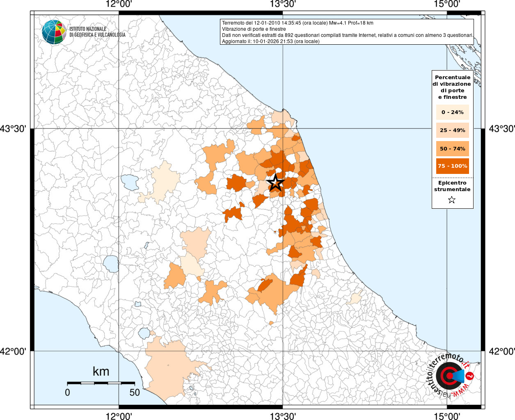
Task: Click the right axis label 42°00'
Action: tap(501, 352)
